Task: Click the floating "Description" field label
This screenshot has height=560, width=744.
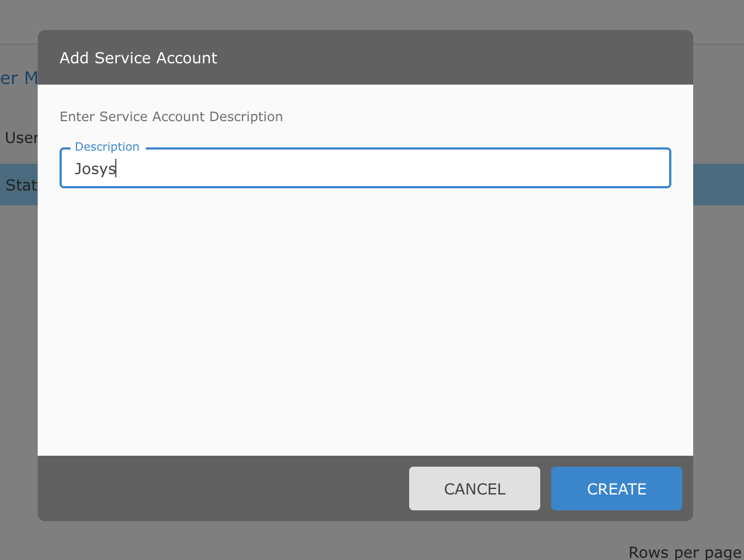Action: click(107, 147)
